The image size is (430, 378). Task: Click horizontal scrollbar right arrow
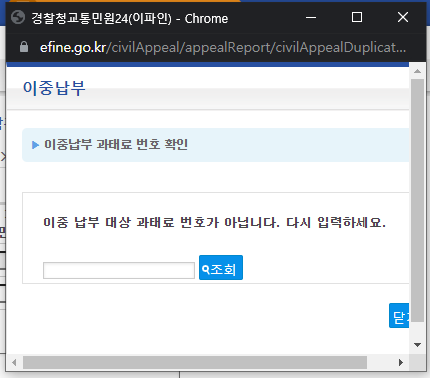click(x=401, y=362)
